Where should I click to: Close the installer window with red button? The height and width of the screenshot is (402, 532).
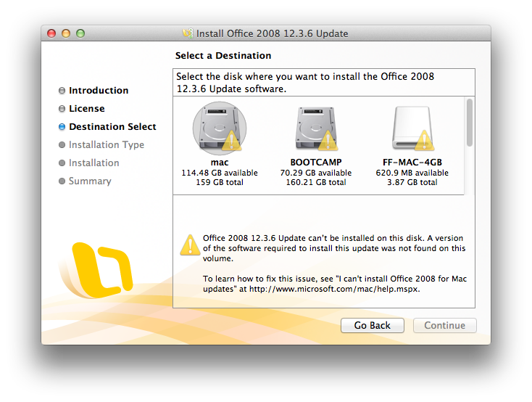51,33
